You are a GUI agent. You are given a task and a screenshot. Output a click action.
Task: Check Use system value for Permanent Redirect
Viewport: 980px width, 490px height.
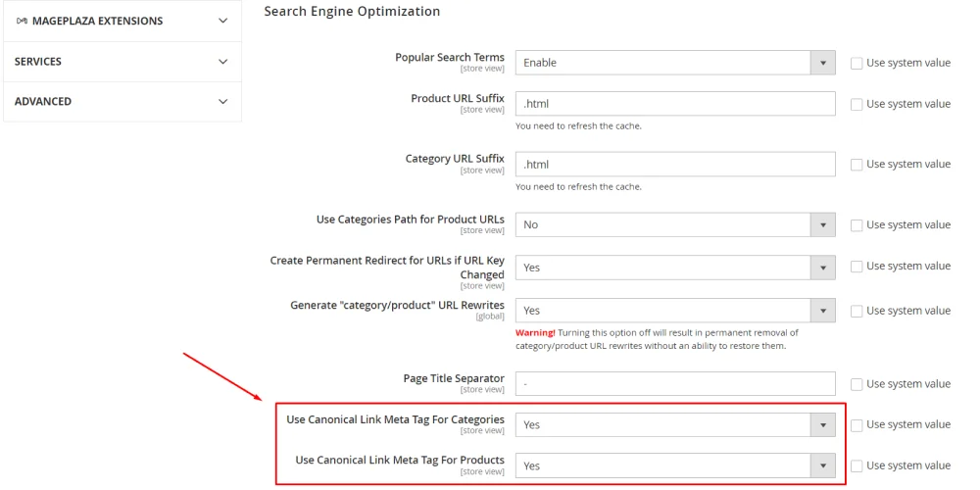(x=857, y=267)
